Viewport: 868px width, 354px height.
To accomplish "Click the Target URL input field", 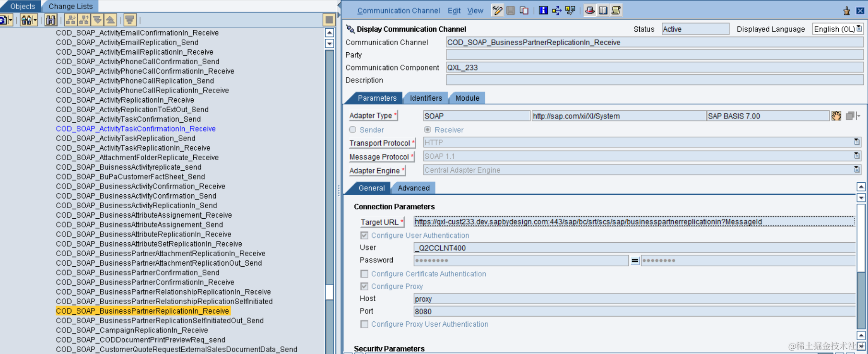I will click(634, 222).
